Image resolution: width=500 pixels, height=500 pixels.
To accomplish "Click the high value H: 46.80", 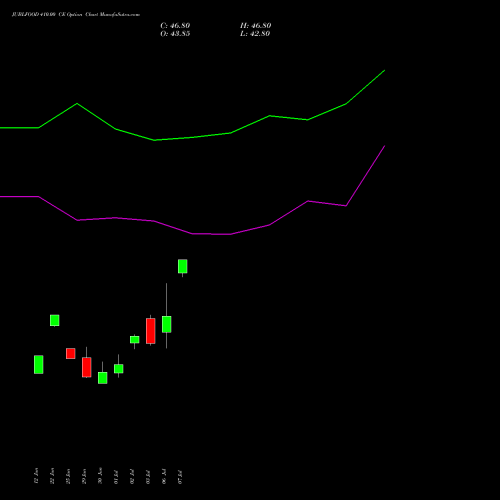I will tap(255, 26).
